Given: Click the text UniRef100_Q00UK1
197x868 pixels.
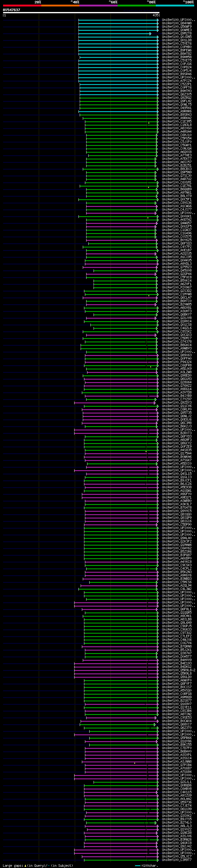Looking at the screenshot, I should [177, 216].
